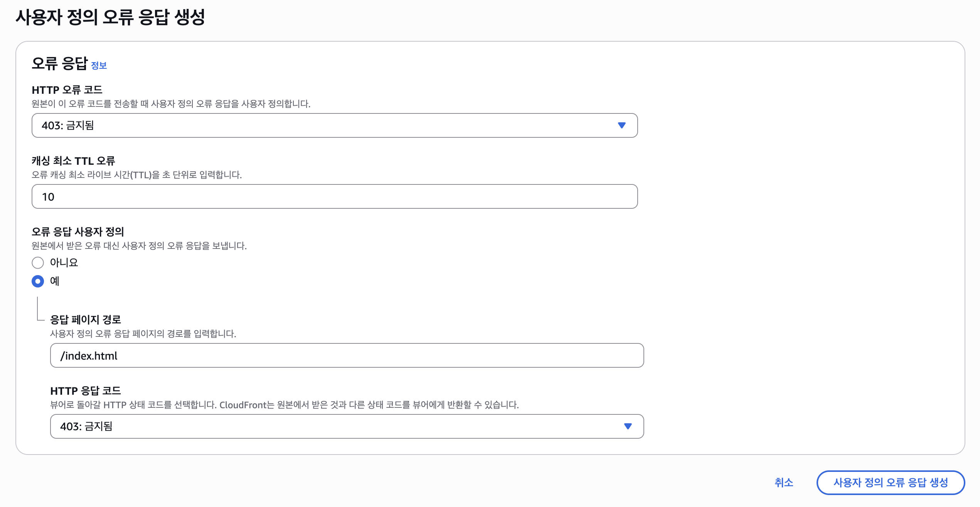This screenshot has width=980, height=507.
Task: Click the 오류 응답 사용자 정의 group label
Action: (78, 232)
